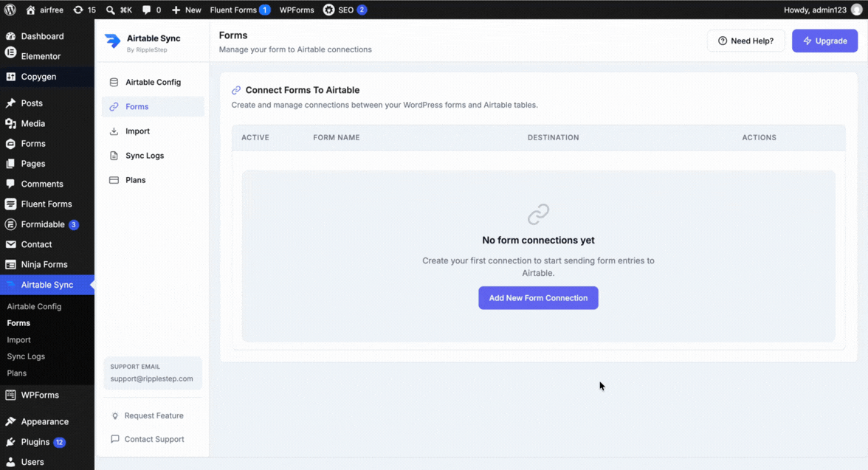Image resolution: width=868 pixels, height=470 pixels.
Task: Click the Ninja Forms icon
Action: point(10,265)
